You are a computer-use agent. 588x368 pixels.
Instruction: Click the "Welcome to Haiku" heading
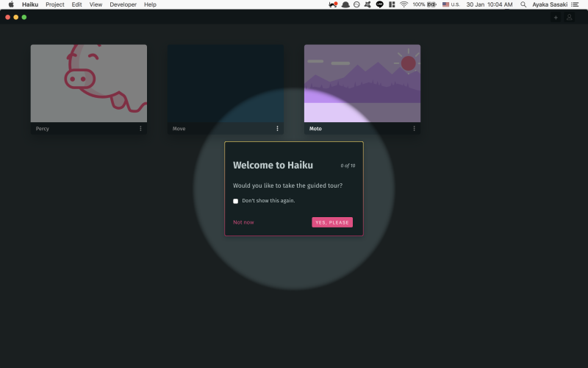(x=273, y=165)
